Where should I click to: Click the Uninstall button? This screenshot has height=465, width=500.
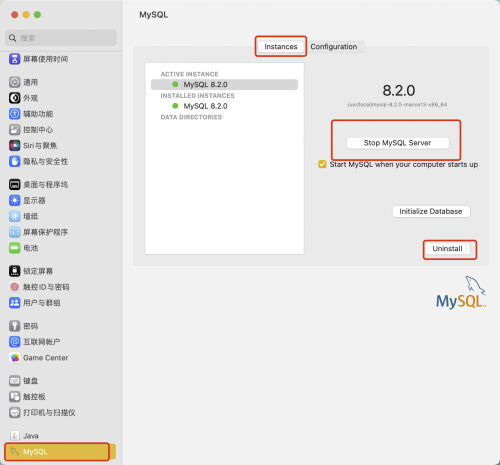click(x=447, y=249)
